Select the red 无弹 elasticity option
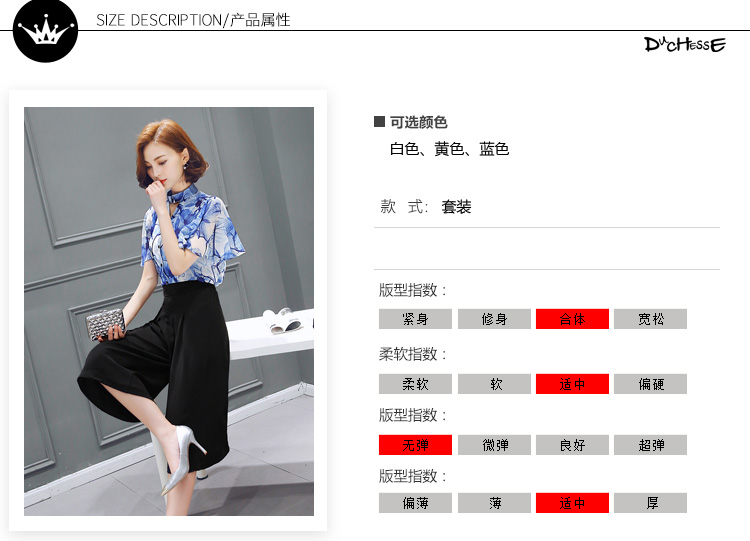Image resolution: width=750 pixels, height=541 pixels. pos(415,445)
